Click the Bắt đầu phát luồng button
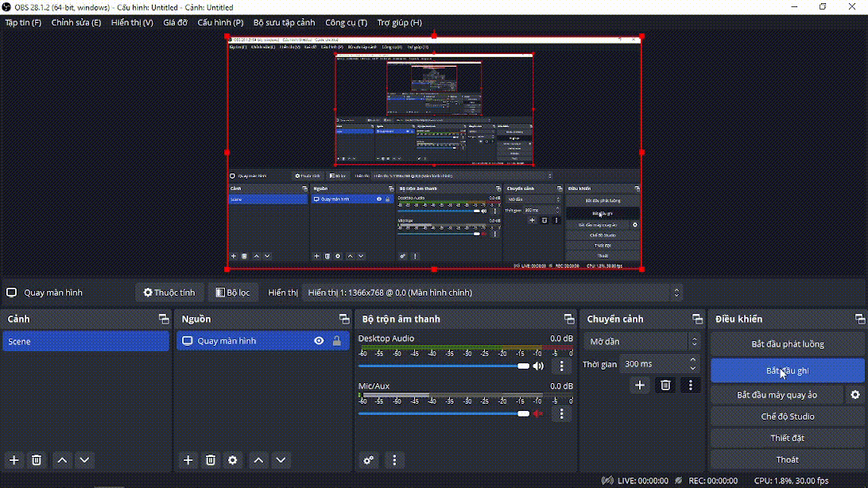Screen dimensions: 868x488 [787, 344]
